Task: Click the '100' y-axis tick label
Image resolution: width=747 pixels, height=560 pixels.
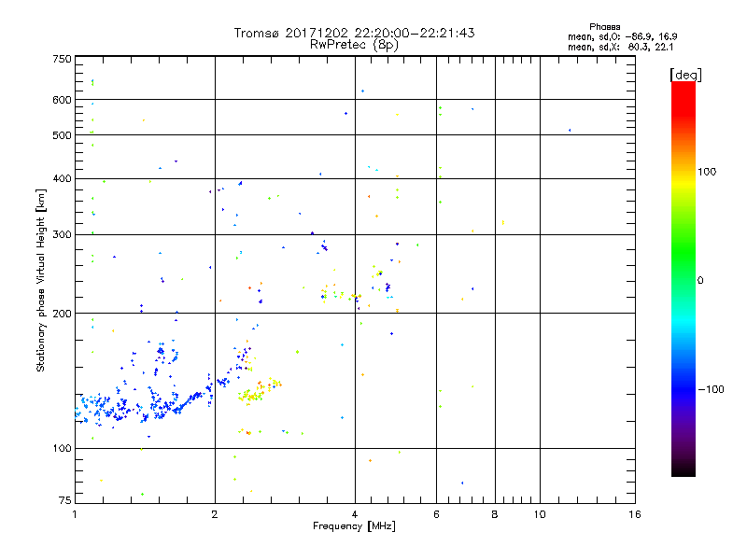Action: click(x=62, y=448)
